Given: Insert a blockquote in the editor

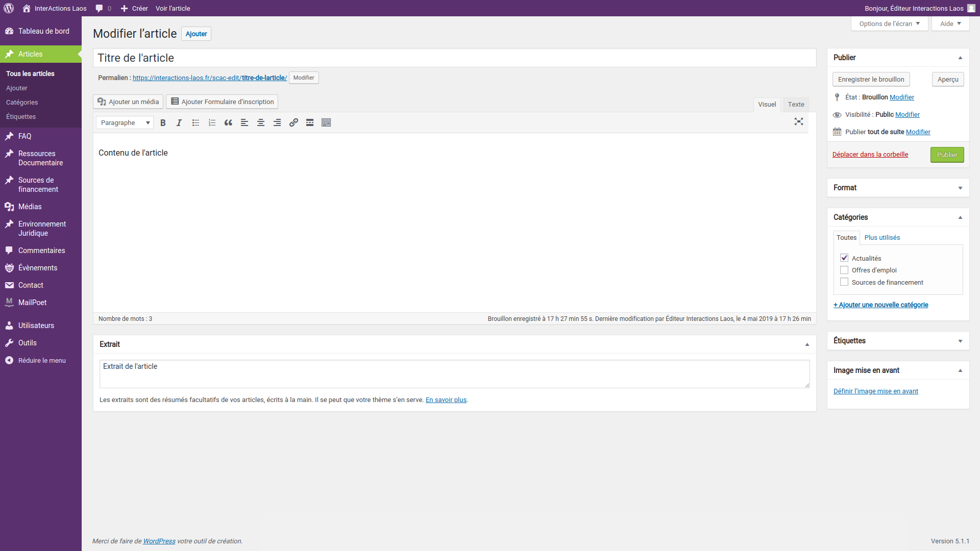Looking at the screenshot, I should click(x=228, y=122).
